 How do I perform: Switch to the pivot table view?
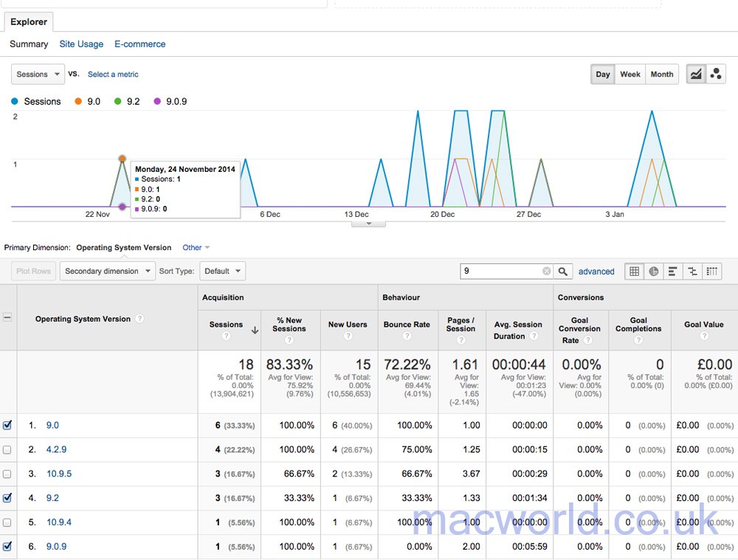[x=711, y=271]
